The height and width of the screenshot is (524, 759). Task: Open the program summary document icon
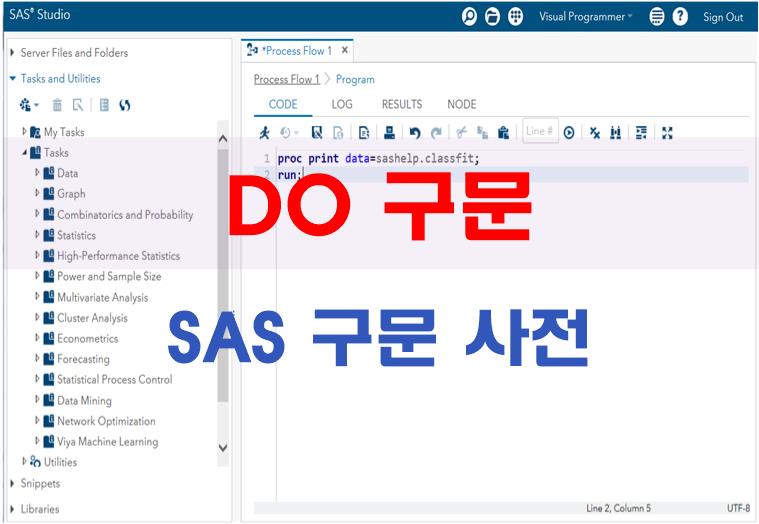(364, 132)
